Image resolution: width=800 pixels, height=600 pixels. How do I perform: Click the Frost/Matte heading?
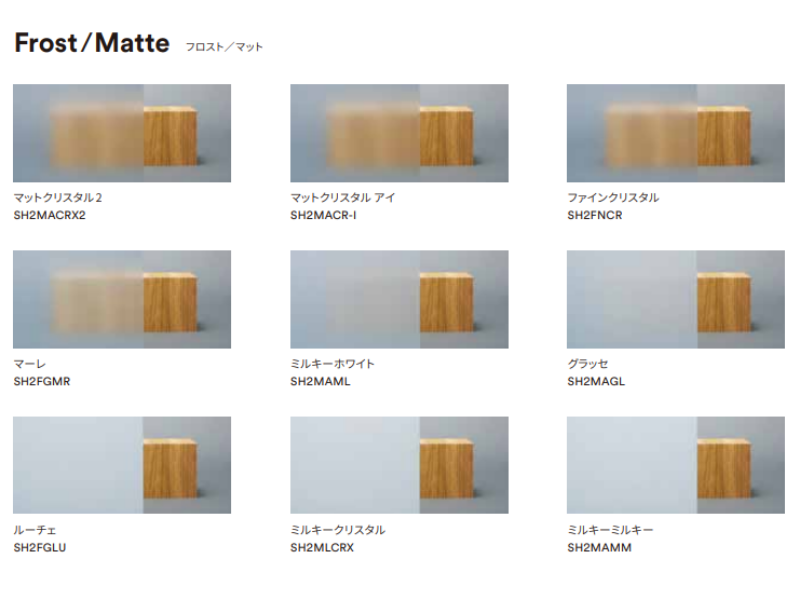tap(91, 44)
